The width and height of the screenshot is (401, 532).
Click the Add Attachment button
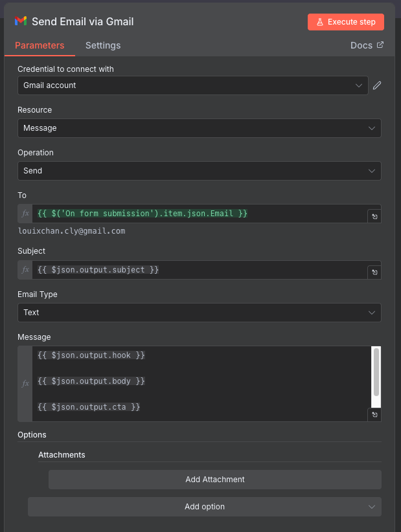[x=214, y=479]
